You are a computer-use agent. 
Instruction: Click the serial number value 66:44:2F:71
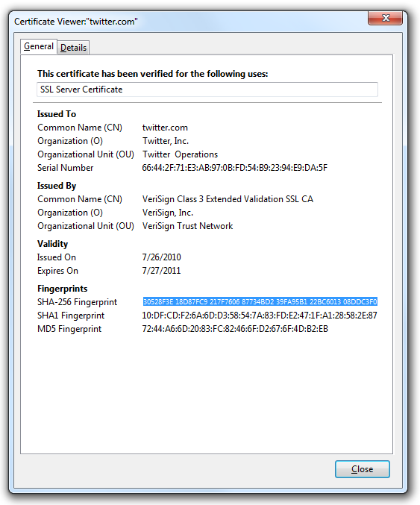[235, 168]
